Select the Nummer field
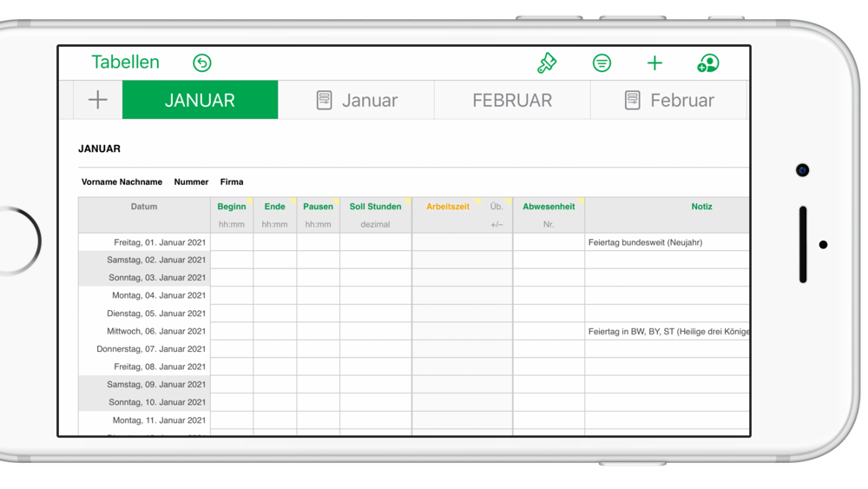 (x=191, y=182)
